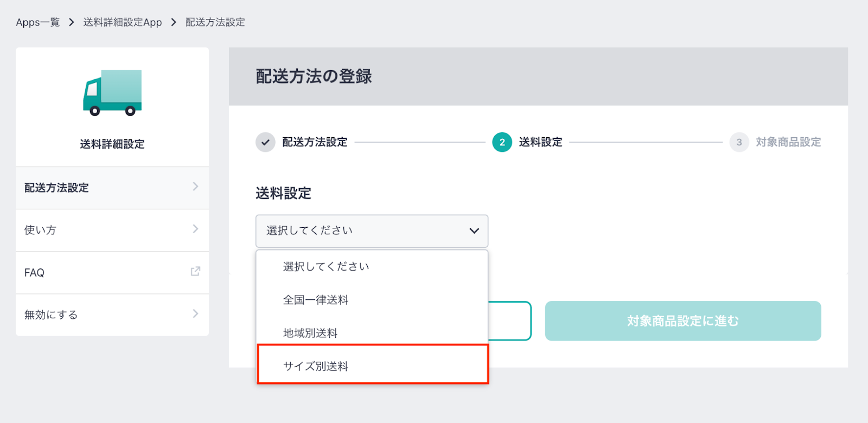Click the outlined button behind the dropdown list
Viewport: 868px width, 423px height.
(509, 321)
